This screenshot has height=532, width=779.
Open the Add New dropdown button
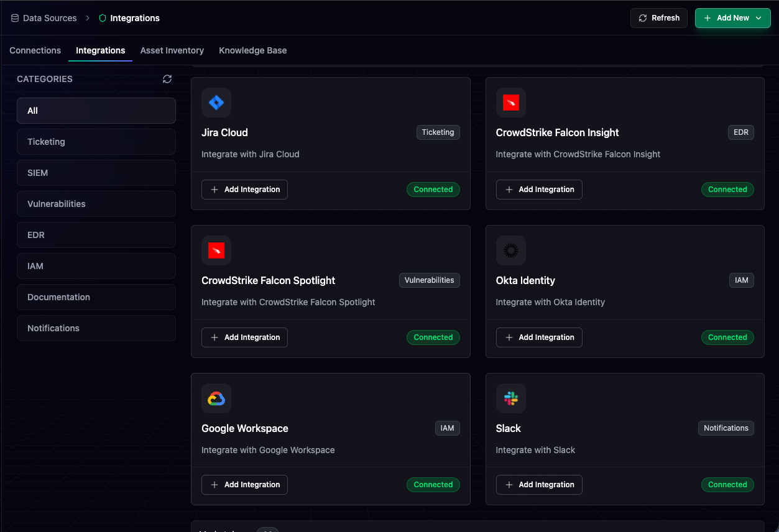pyautogui.click(x=732, y=18)
